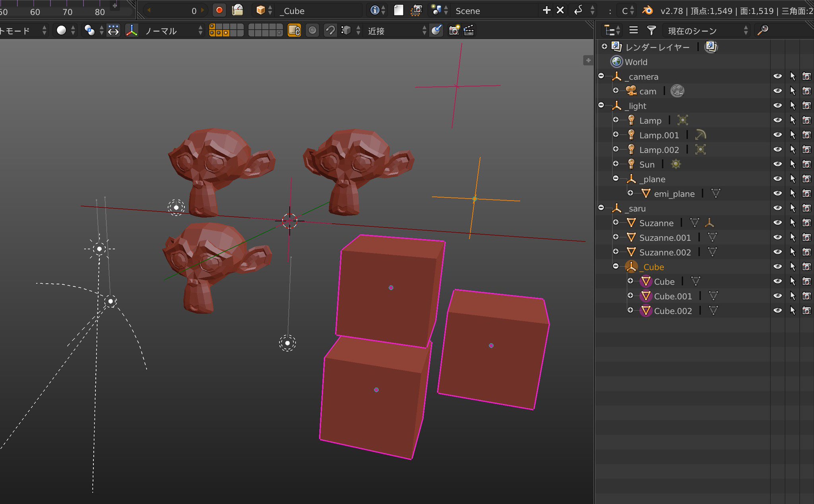Click the auto-keyframe record button
The image size is (814, 504).
(219, 10)
